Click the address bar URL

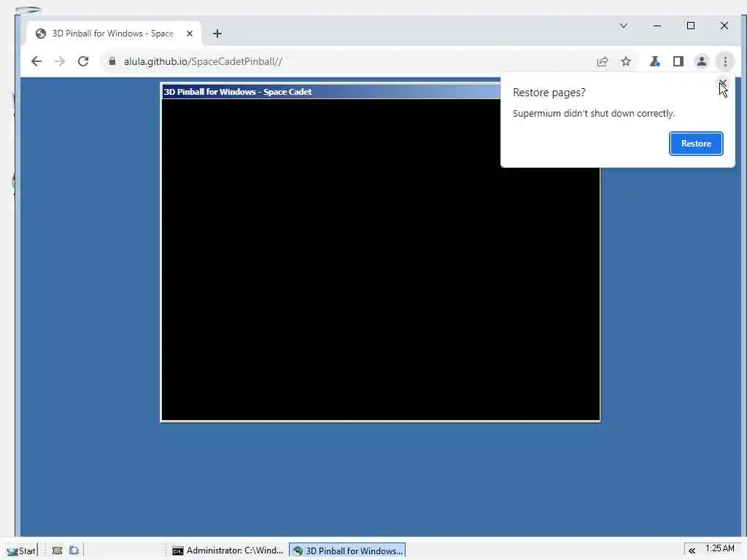203,61
